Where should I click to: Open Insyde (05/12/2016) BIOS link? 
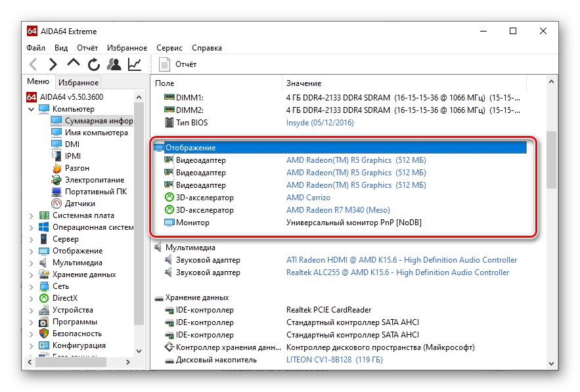click(x=320, y=123)
